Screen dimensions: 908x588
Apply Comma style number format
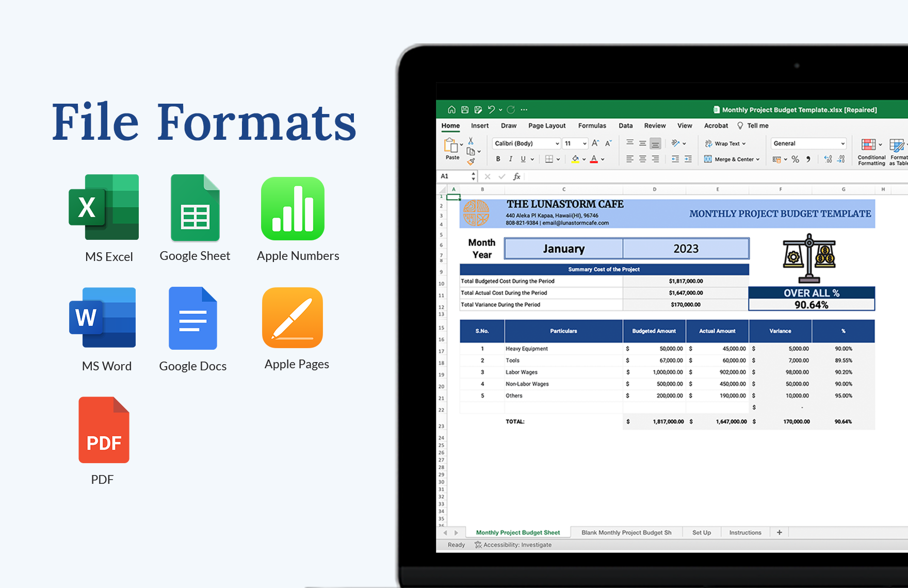click(x=808, y=159)
